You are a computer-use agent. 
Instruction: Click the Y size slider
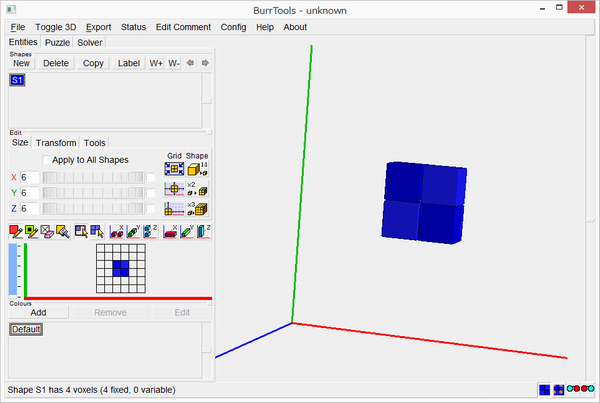click(x=93, y=193)
